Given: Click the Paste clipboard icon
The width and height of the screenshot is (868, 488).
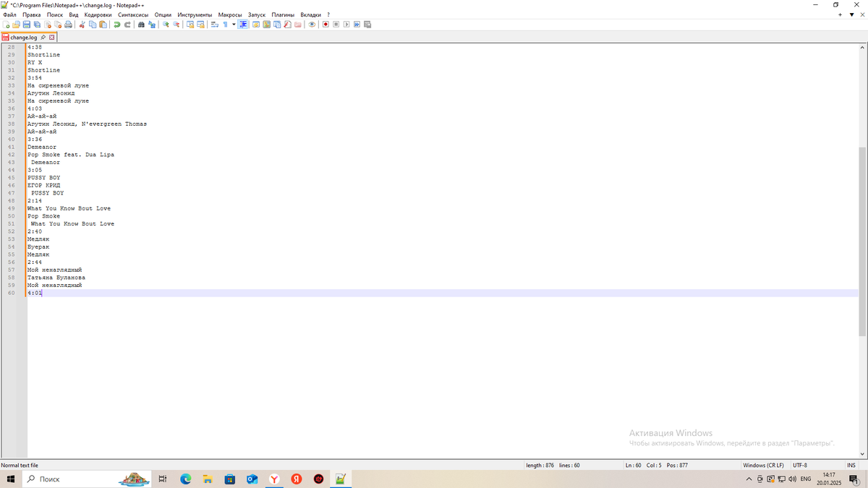Looking at the screenshot, I should [x=103, y=25].
